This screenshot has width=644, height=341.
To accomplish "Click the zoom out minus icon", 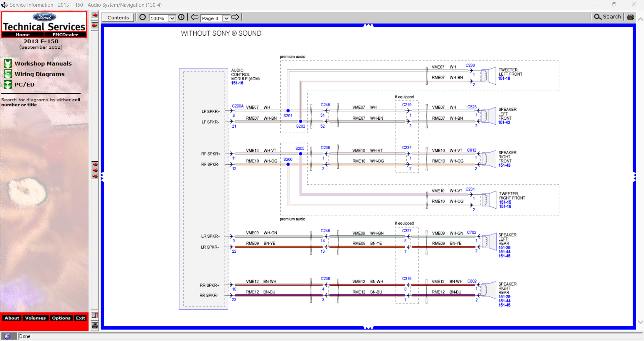I will [143, 17].
